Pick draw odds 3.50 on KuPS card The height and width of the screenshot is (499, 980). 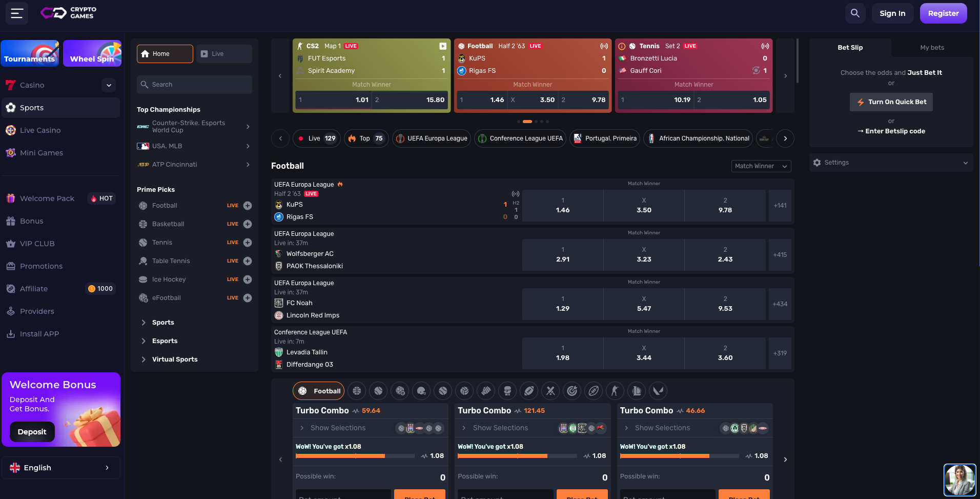(x=533, y=100)
